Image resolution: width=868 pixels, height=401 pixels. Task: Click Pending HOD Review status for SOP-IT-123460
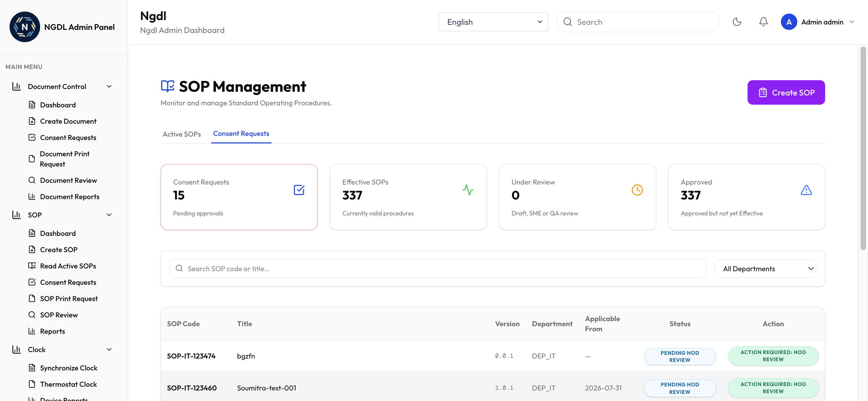[x=680, y=388]
